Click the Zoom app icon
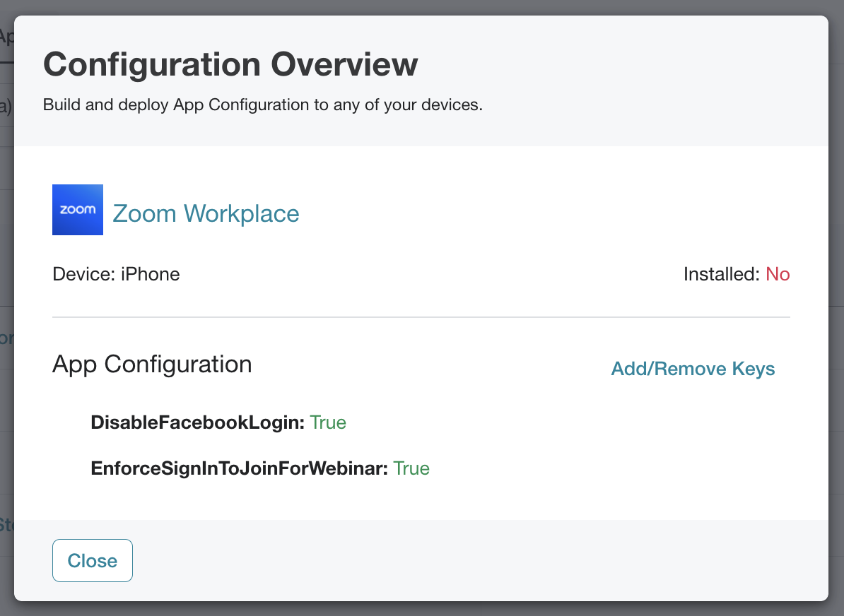The height and width of the screenshot is (616, 844). pyautogui.click(x=78, y=210)
